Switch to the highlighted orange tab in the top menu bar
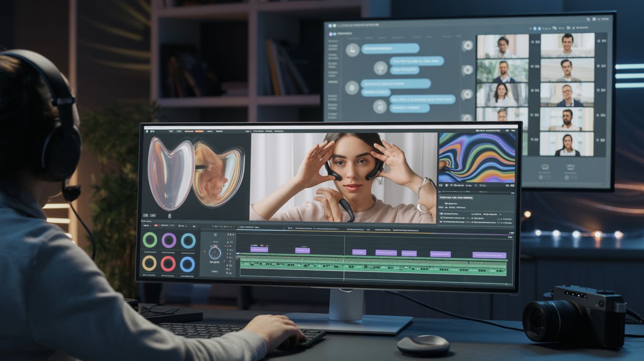The width and height of the screenshot is (644, 361). 199,131
